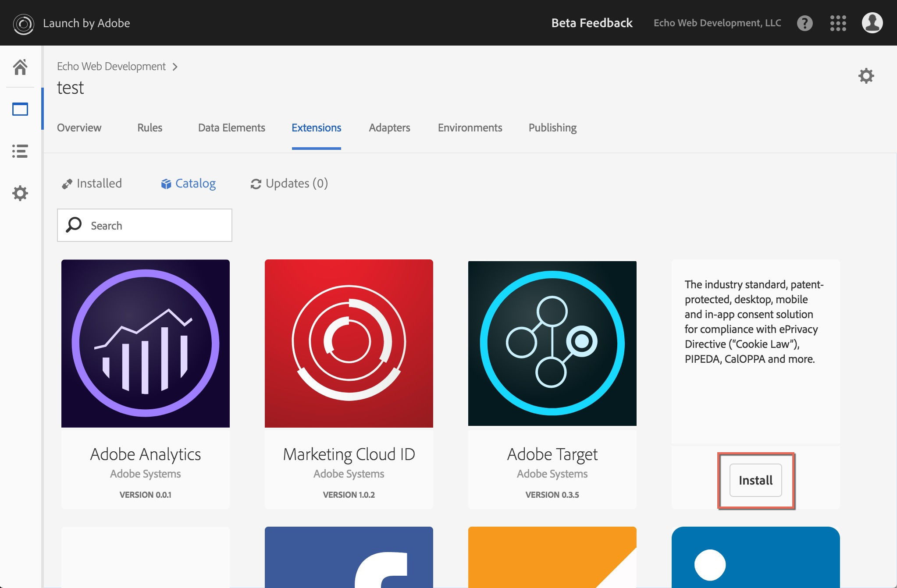Click VERSION 0.0.1 label
Screen dimensions: 897x588
146,495
